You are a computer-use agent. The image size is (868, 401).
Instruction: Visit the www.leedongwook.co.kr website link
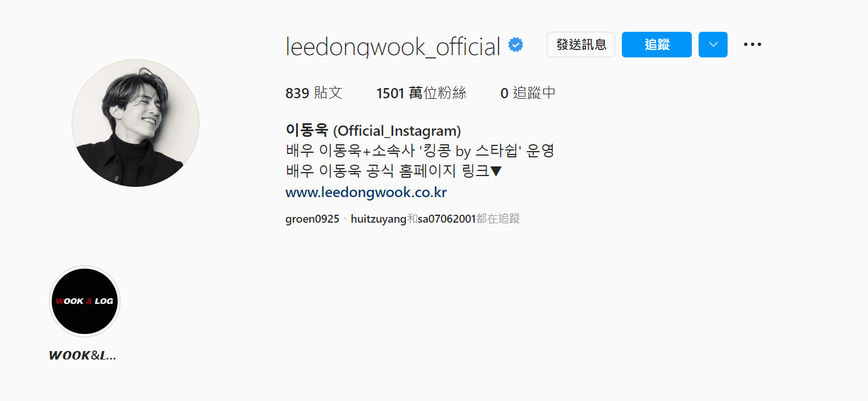(366, 193)
